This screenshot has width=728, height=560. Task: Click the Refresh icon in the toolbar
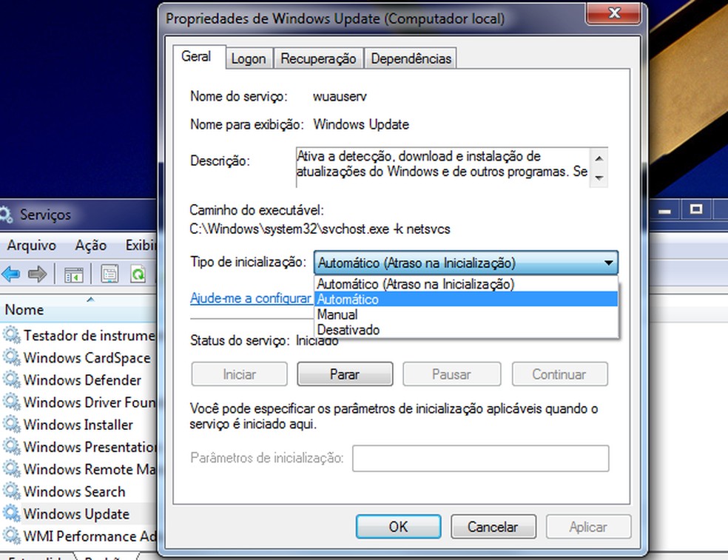(x=138, y=274)
